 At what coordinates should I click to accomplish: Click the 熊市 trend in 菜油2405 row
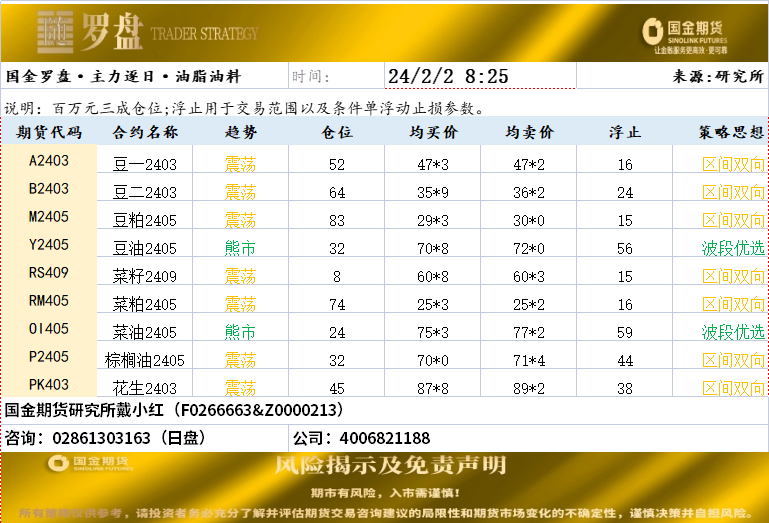[x=240, y=332]
